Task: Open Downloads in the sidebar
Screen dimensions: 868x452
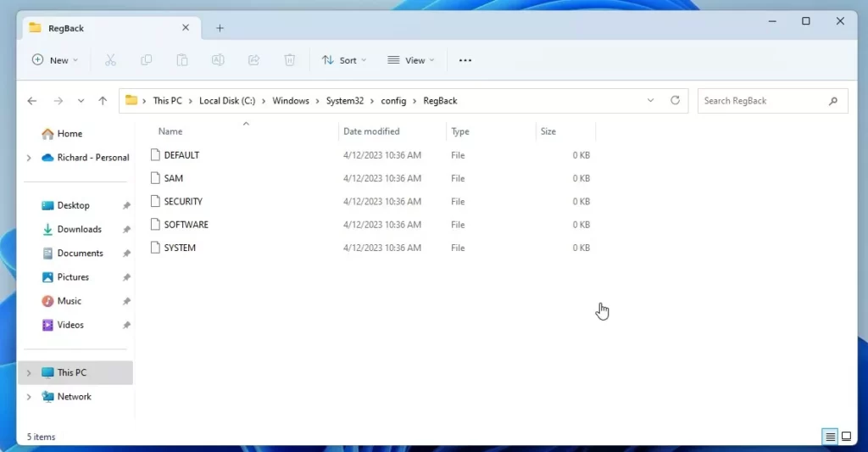Action: (79, 229)
